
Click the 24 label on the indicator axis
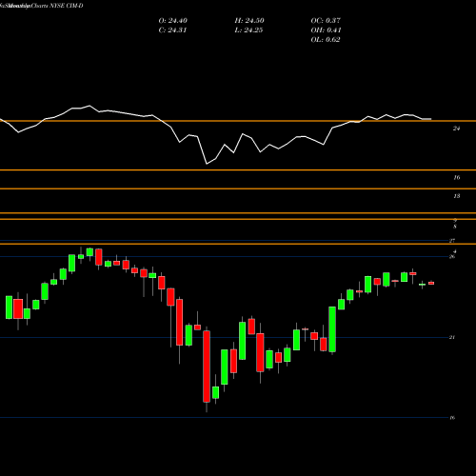coord(456,129)
